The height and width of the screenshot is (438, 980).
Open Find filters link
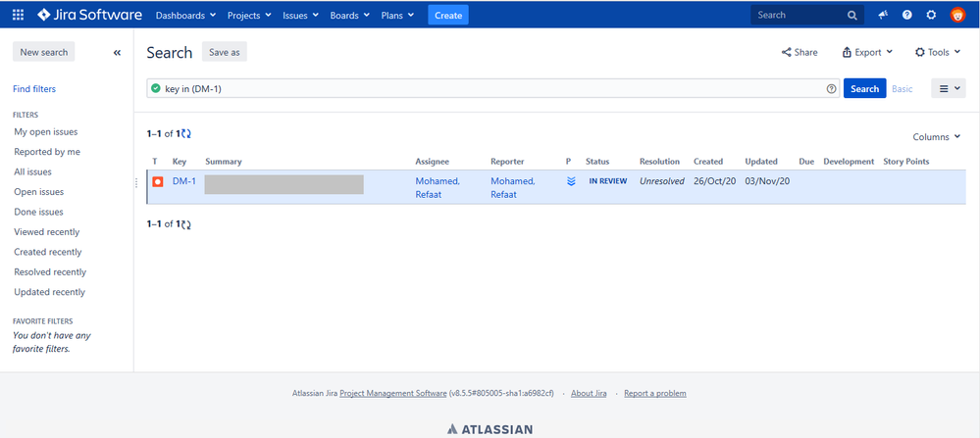tap(34, 89)
